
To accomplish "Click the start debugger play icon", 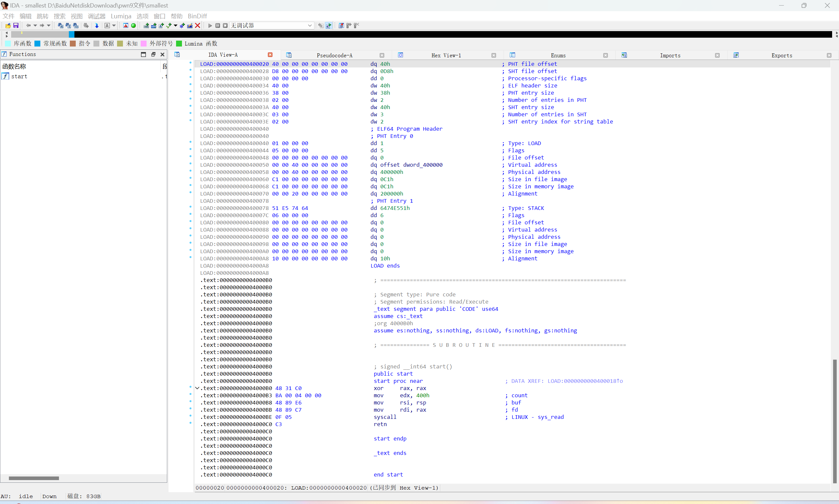I will tap(210, 26).
